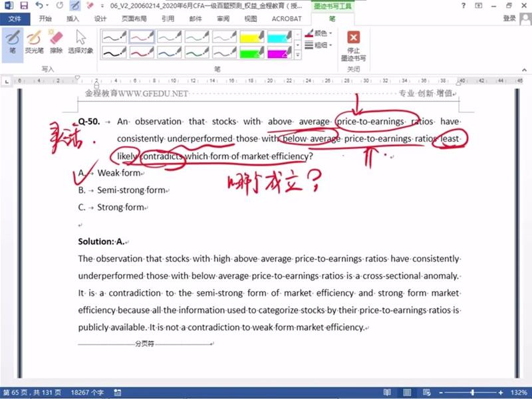This screenshot has width=532, height=399.
Task: Switch to the Review (审阅) tab
Action: (223, 19)
